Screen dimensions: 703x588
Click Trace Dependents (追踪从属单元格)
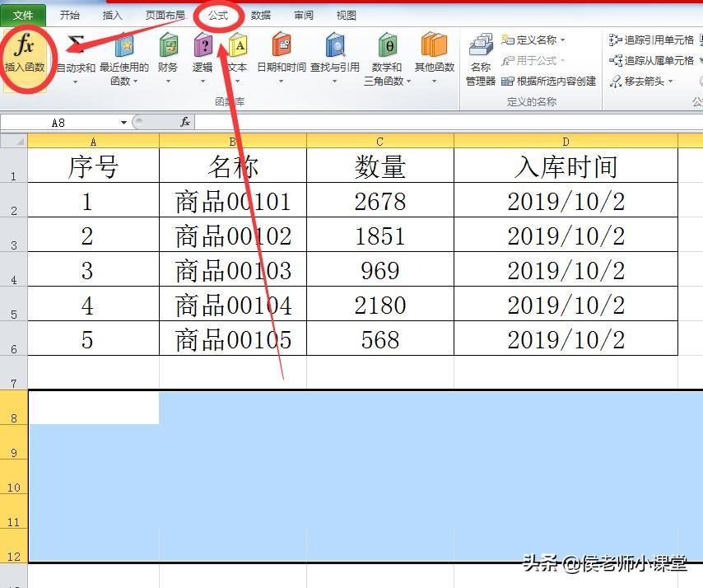click(651, 61)
